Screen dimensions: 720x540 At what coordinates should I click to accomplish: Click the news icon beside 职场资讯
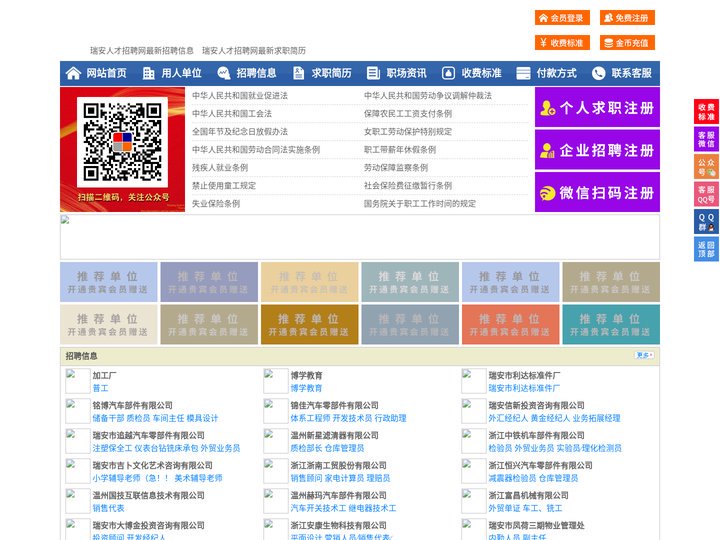point(373,73)
